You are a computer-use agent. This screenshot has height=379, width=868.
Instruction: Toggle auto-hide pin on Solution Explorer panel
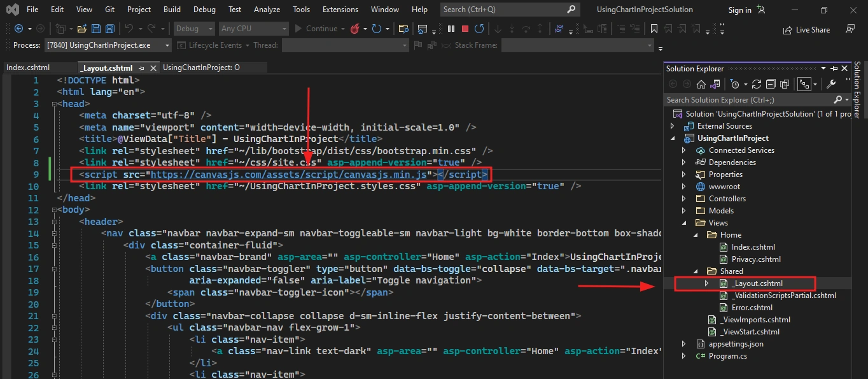834,68
